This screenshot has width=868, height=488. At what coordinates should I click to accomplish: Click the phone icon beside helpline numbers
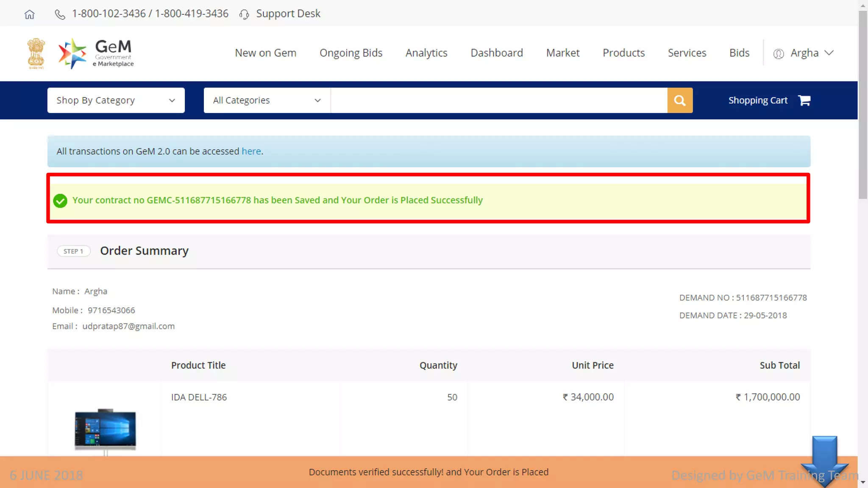tap(60, 14)
